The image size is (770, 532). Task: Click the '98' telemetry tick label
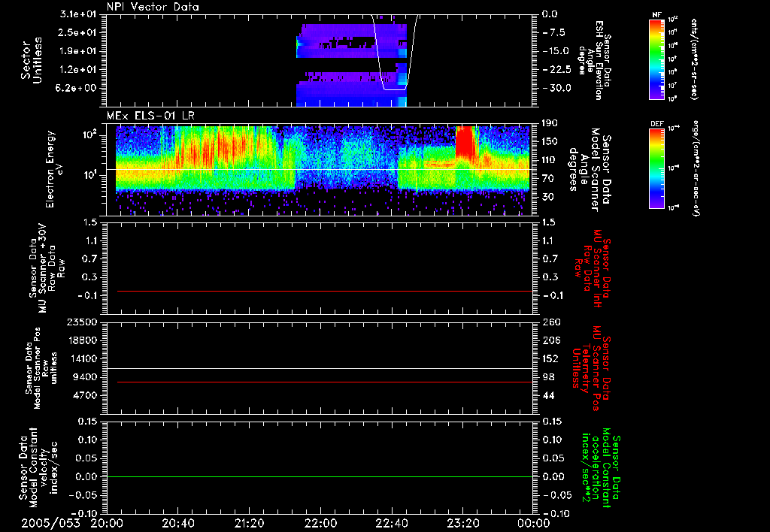coord(548,377)
